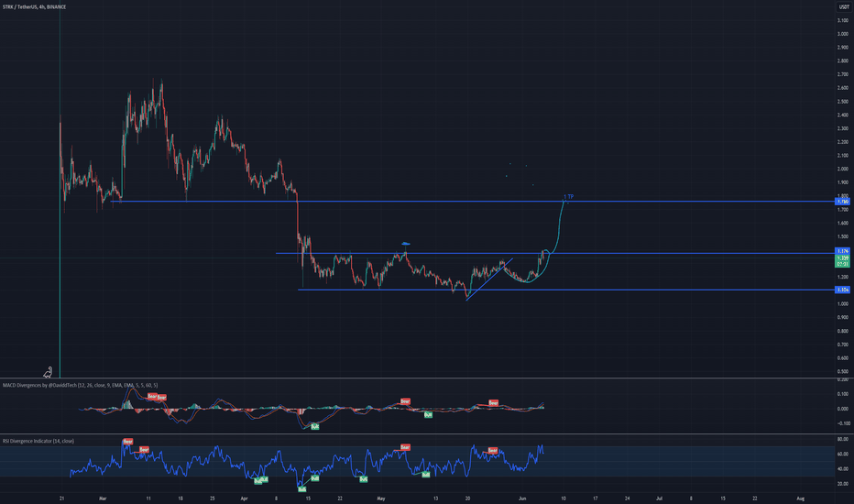Click 'Apr' on the time axis

[x=244, y=499]
